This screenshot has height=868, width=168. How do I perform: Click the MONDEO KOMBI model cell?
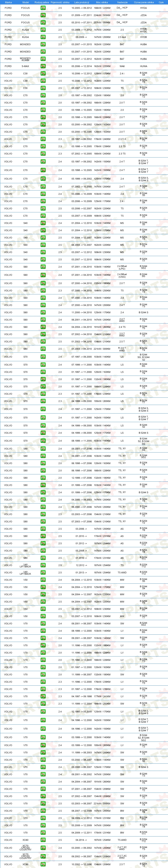click(x=25, y=59)
